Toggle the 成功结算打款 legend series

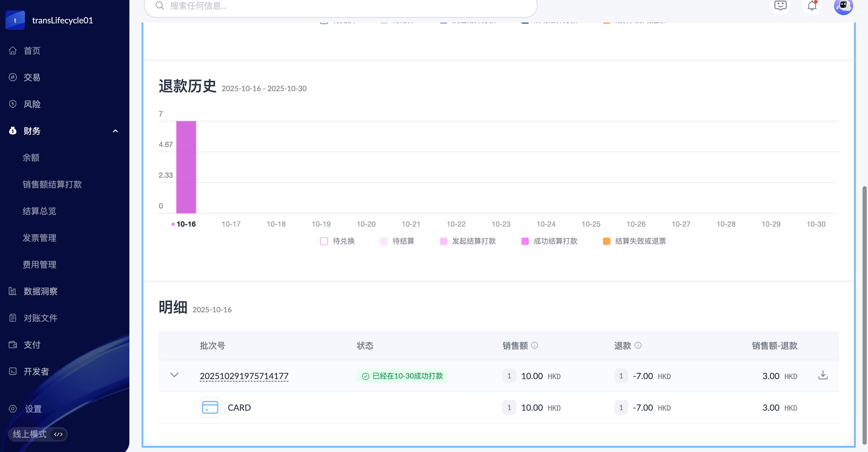tap(525, 241)
